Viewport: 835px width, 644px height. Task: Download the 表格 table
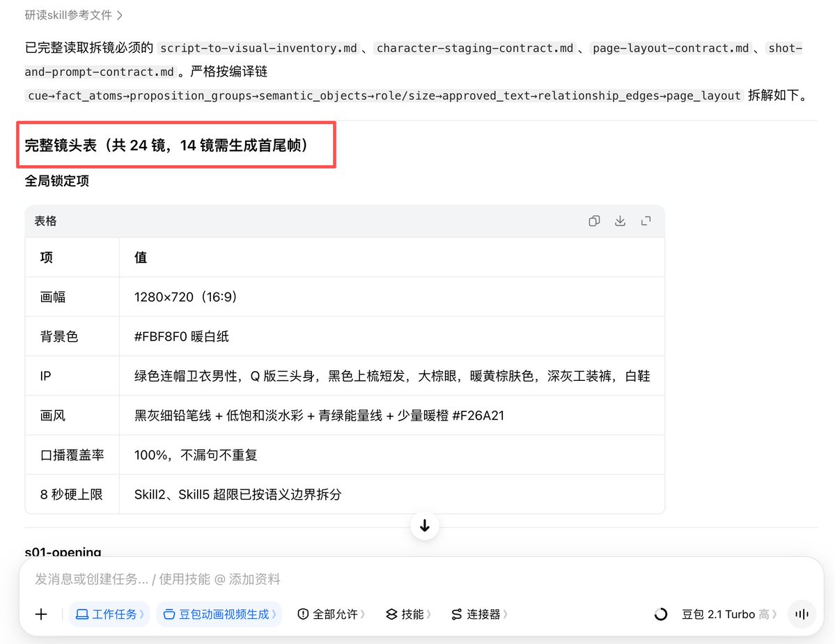(620, 221)
